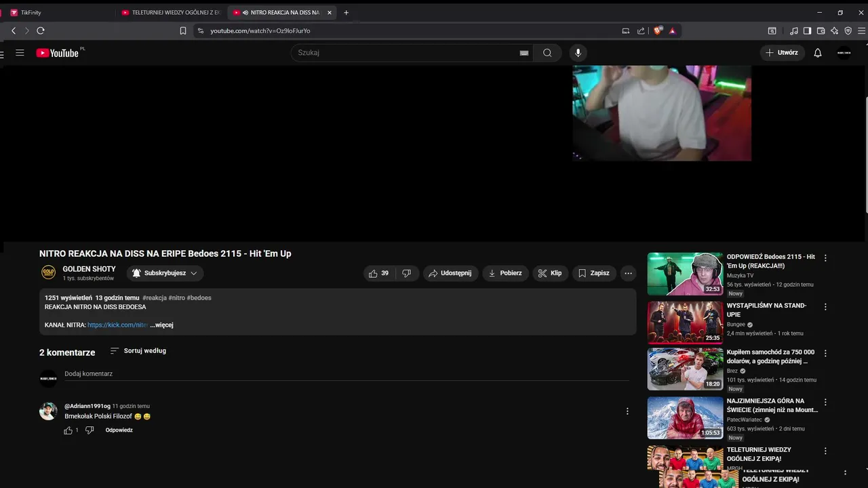The height and width of the screenshot is (488, 868).
Task: Open the Bungee stand-up video thumbnail
Action: 686,323
